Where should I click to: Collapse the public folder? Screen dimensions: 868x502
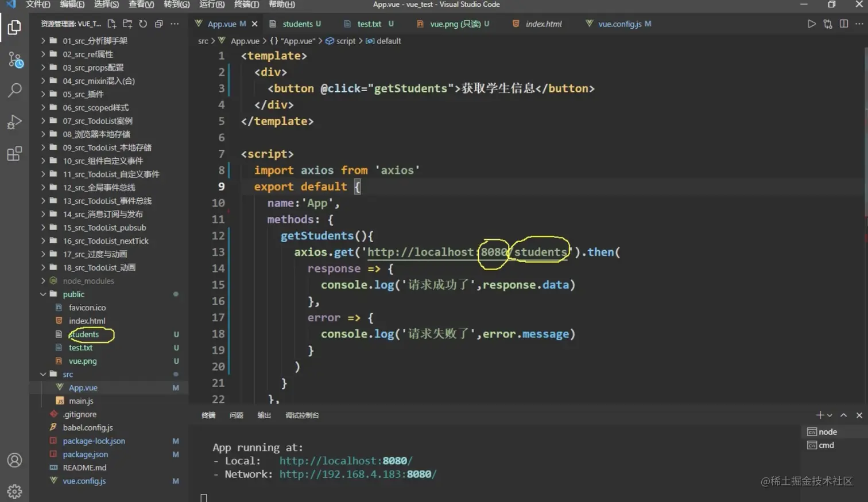109,294
